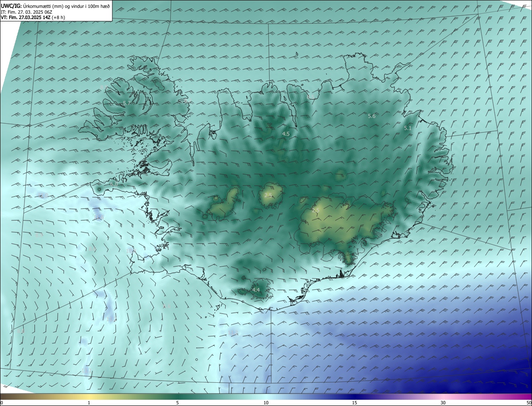The image size is (532, 406).
Task: Click the "IT: Fim. 27. 03. 2025 06Z" line
Action: pos(27,12)
